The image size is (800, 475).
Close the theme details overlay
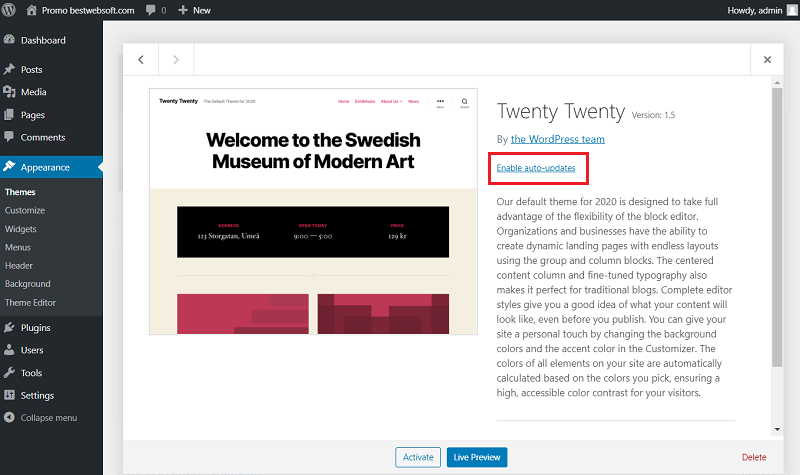coord(767,60)
